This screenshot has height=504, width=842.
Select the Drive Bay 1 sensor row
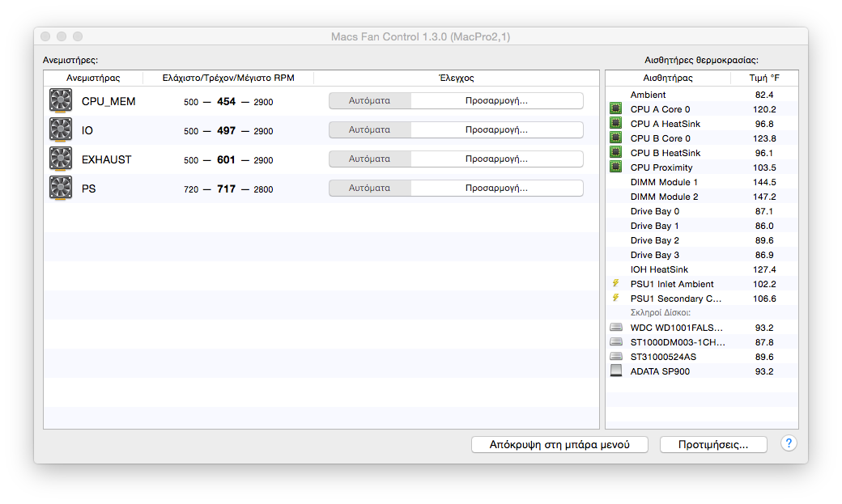[702, 226]
